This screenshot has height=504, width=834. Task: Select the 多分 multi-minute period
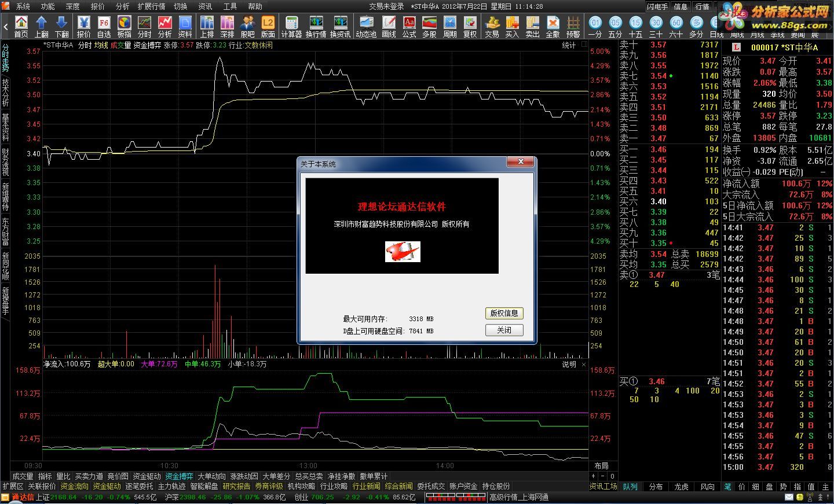pyautogui.click(x=697, y=27)
